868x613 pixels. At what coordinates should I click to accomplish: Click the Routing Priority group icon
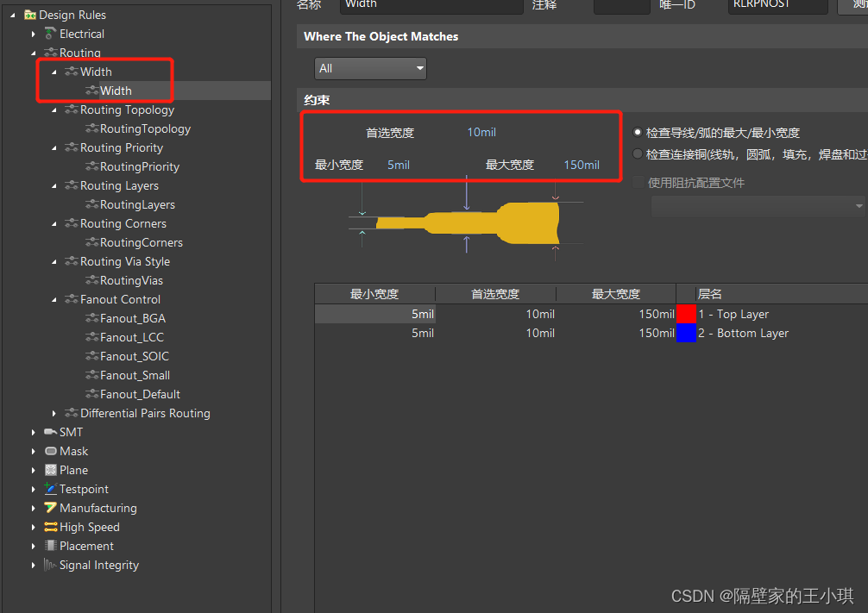pyautogui.click(x=71, y=147)
